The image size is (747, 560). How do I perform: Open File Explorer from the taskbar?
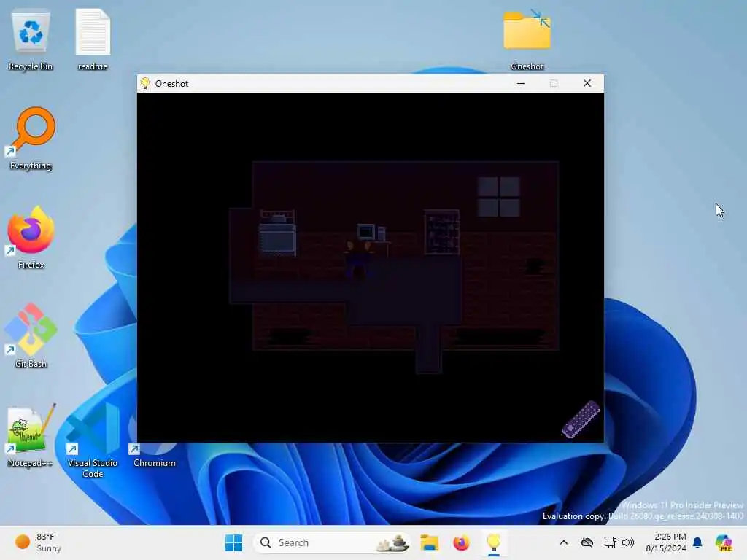coord(429,542)
